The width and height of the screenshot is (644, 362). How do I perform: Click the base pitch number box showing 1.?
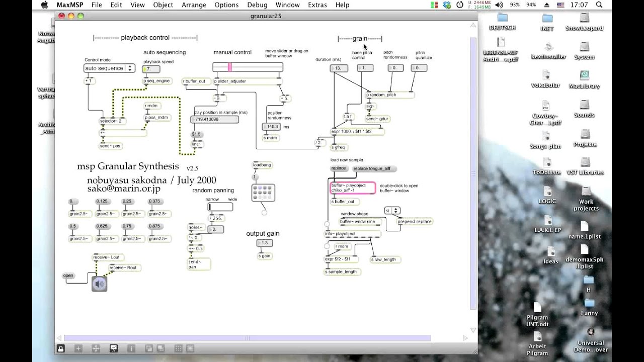click(x=365, y=68)
